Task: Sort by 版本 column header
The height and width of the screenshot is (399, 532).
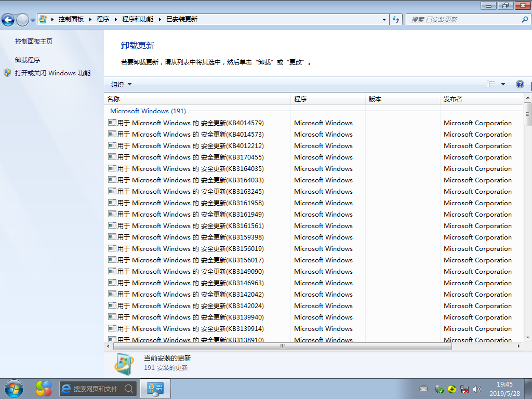Action: tap(403, 99)
